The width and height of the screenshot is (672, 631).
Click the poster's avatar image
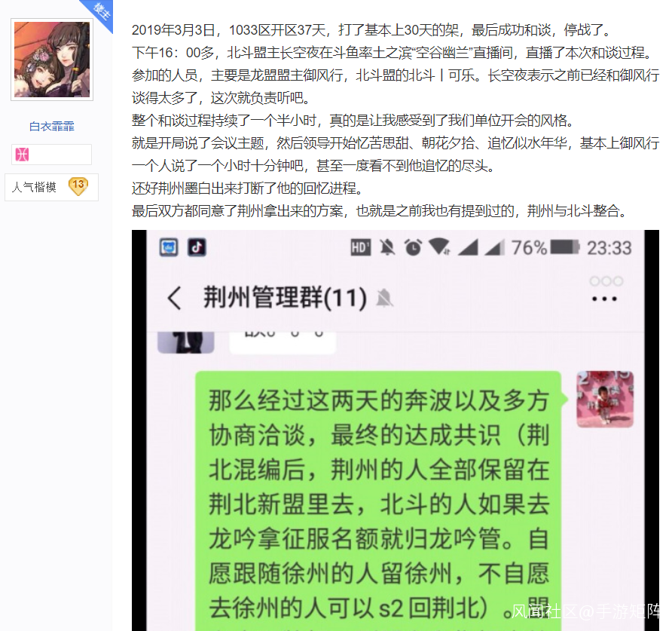point(52,60)
